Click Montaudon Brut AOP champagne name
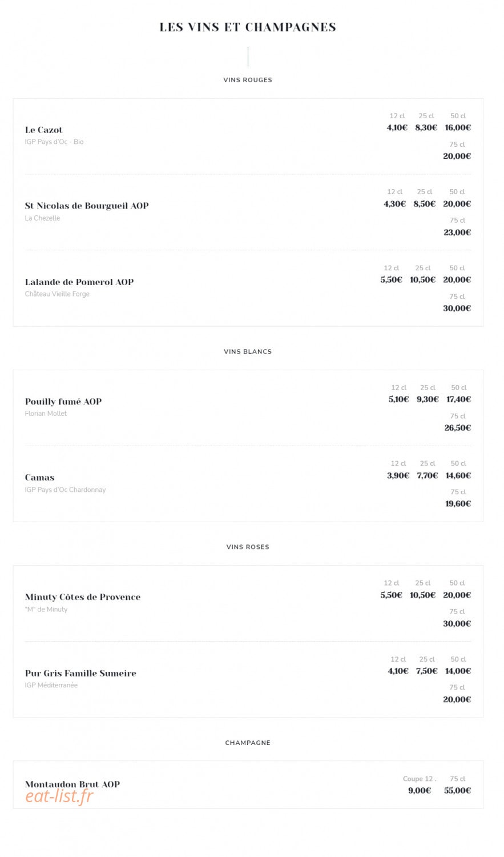Image resolution: width=504 pixels, height=857 pixels. click(72, 784)
